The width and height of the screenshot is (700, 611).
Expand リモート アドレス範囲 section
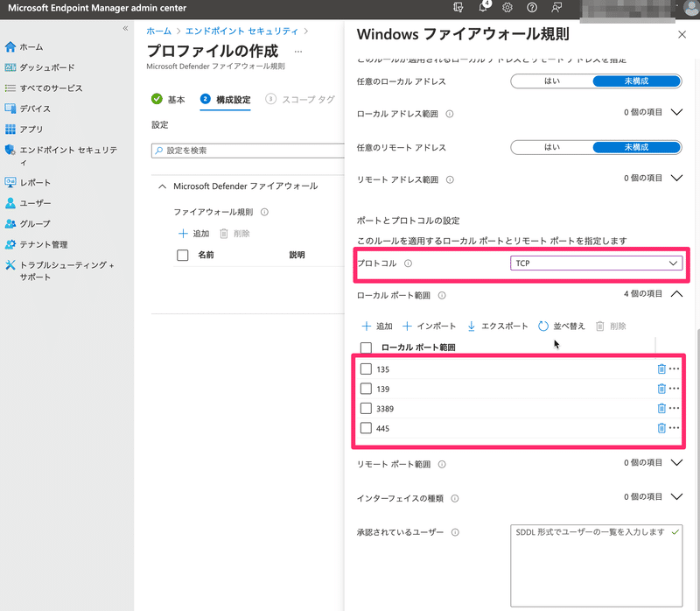676,179
